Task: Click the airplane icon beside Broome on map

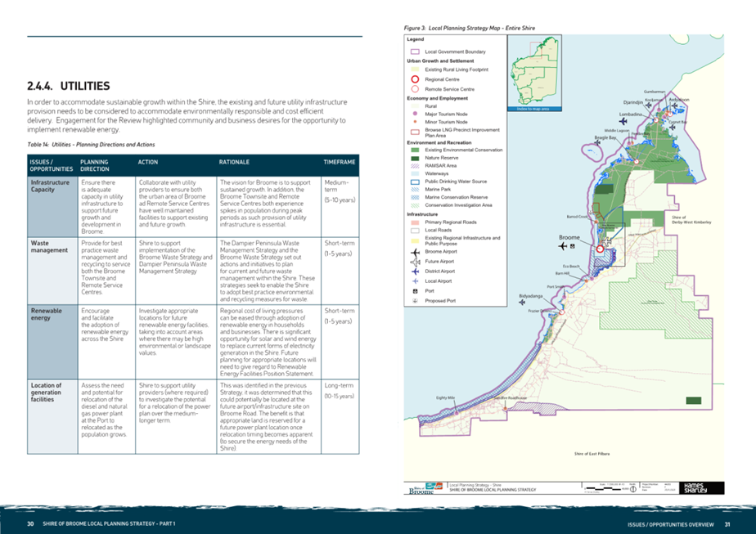Action: click(x=563, y=246)
